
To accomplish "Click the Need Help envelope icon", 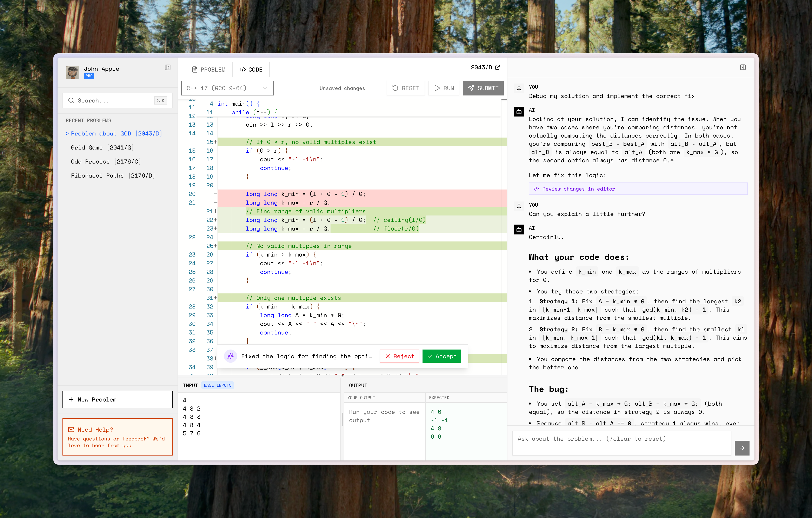I will [71, 429].
